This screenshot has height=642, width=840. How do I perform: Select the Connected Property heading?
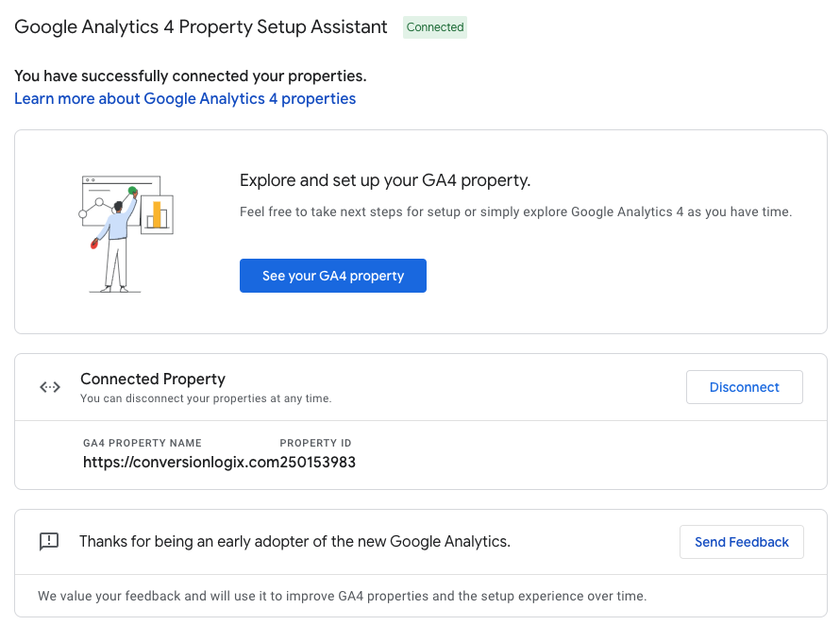tap(153, 379)
